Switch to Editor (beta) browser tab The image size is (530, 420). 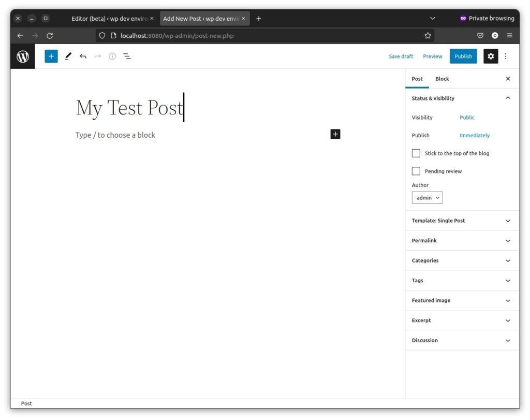[x=110, y=19]
